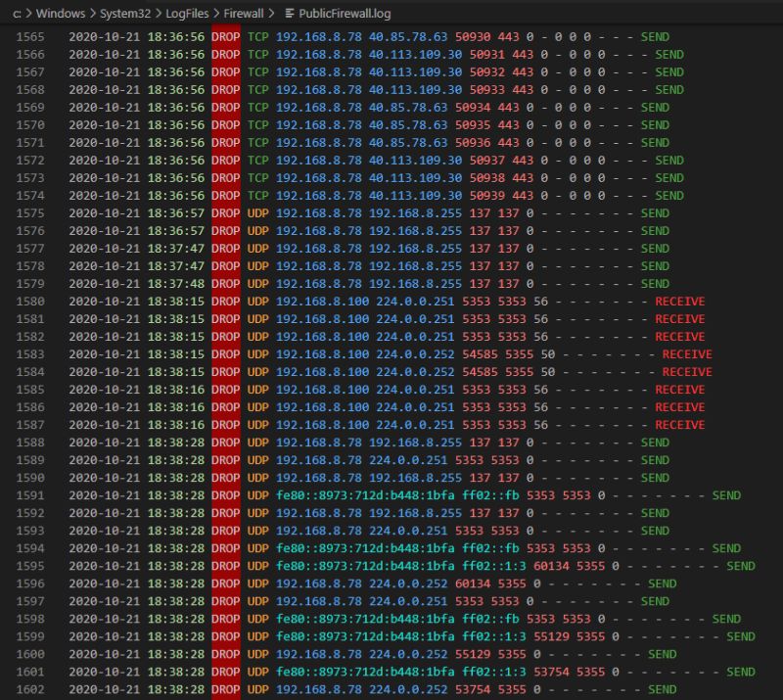
Task: Click line number 1591 in gutter
Action: (30, 495)
